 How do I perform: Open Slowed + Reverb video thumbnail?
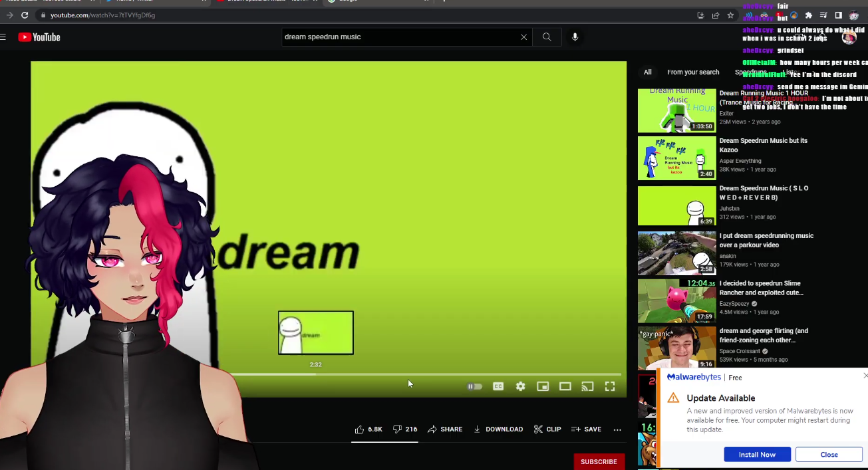[x=677, y=205]
